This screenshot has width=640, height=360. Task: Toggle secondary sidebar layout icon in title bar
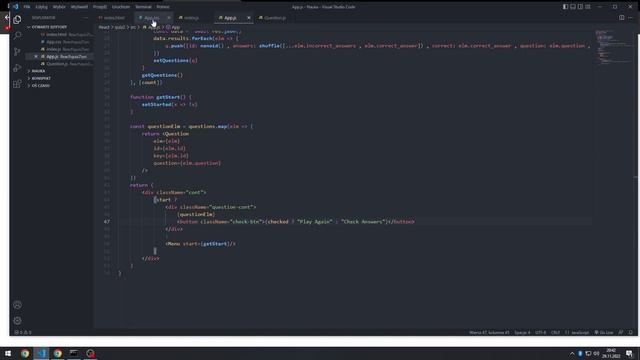(580, 7)
